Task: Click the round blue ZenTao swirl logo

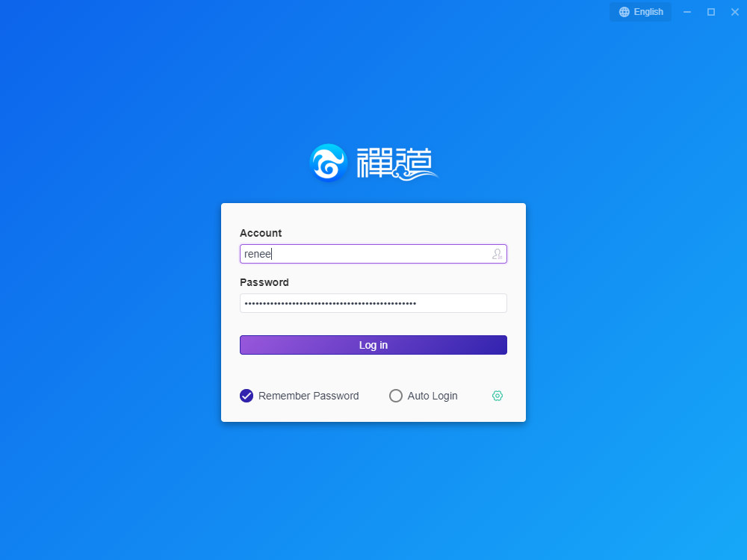Action: 329,163
